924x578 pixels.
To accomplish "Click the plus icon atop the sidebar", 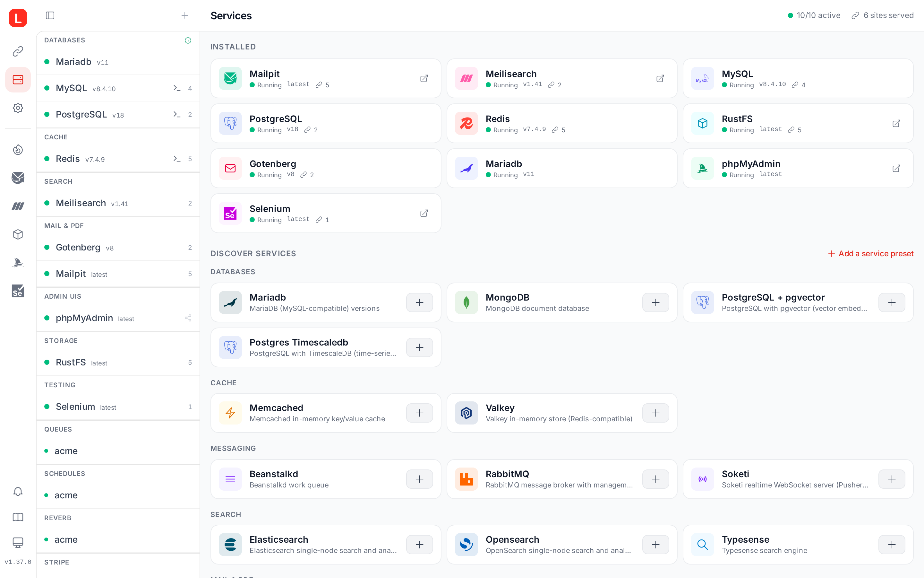I will (185, 15).
